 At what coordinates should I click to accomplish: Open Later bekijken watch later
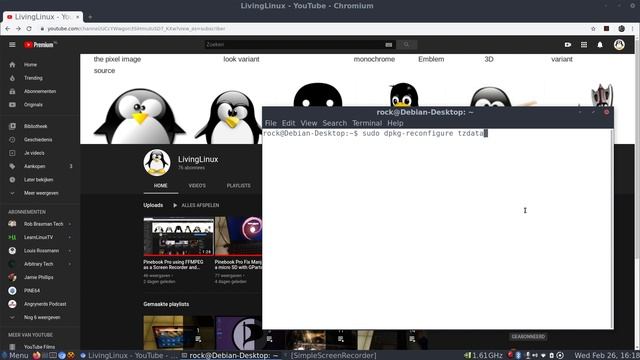point(38,180)
